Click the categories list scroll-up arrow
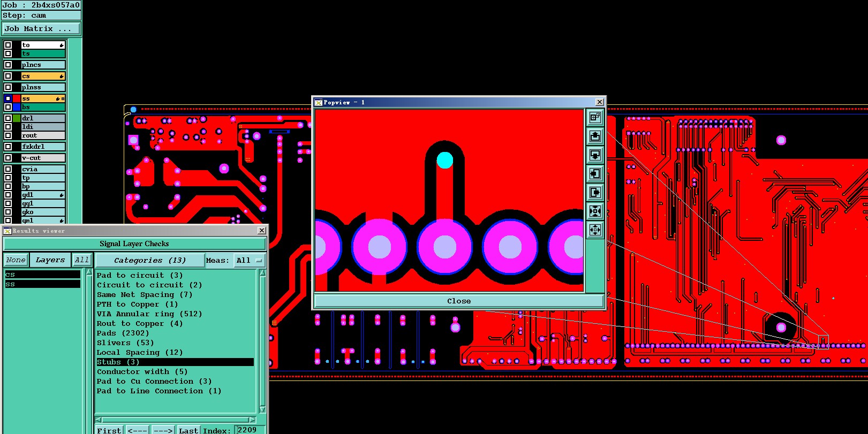The image size is (868, 434). point(262,273)
